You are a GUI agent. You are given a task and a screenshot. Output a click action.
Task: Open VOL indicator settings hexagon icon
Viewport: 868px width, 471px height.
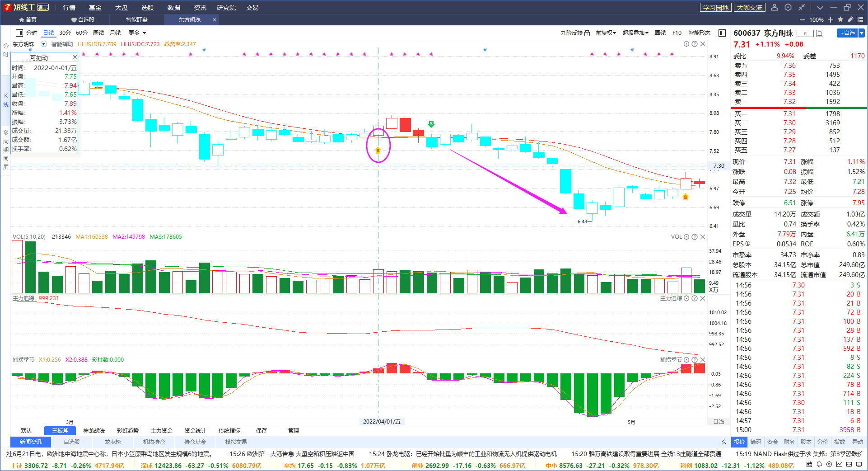[x=686, y=237]
